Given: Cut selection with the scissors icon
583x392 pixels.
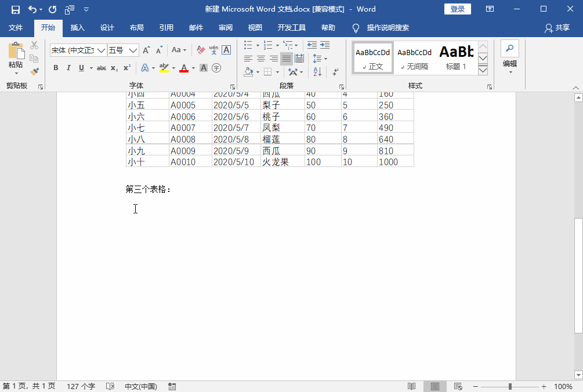Looking at the screenshot, I should coord(34,45).
